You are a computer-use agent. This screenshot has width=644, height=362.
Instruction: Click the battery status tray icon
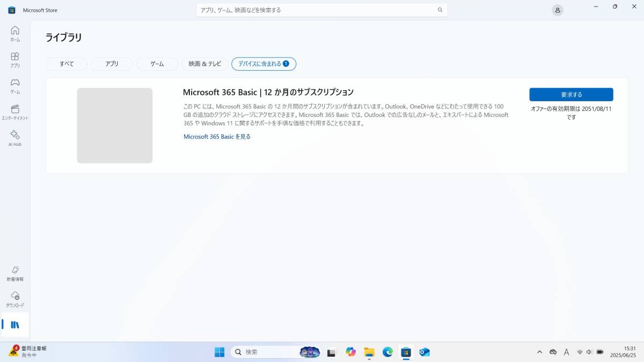(600, 352)
